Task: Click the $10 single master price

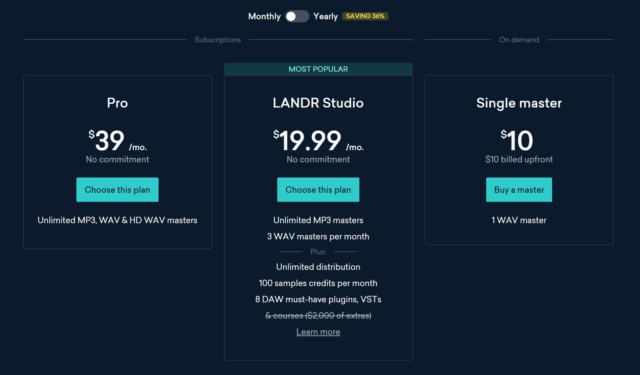Action: click(517, 141)
